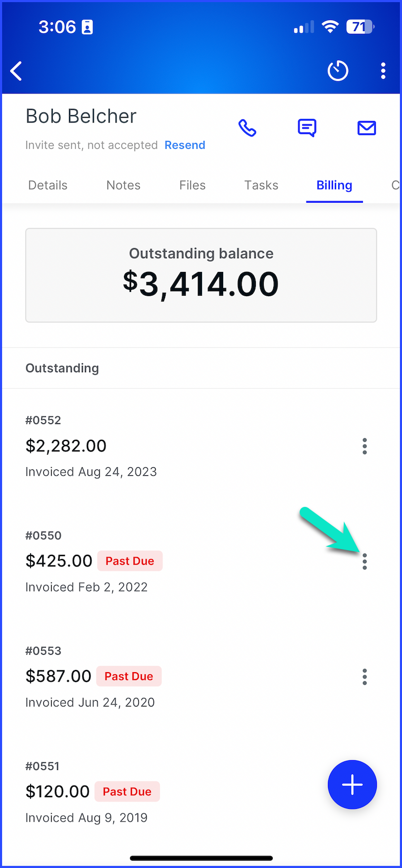Screen dimensions: 402x868
Task: Switch to the Files tab
Action: coord(192,185)
